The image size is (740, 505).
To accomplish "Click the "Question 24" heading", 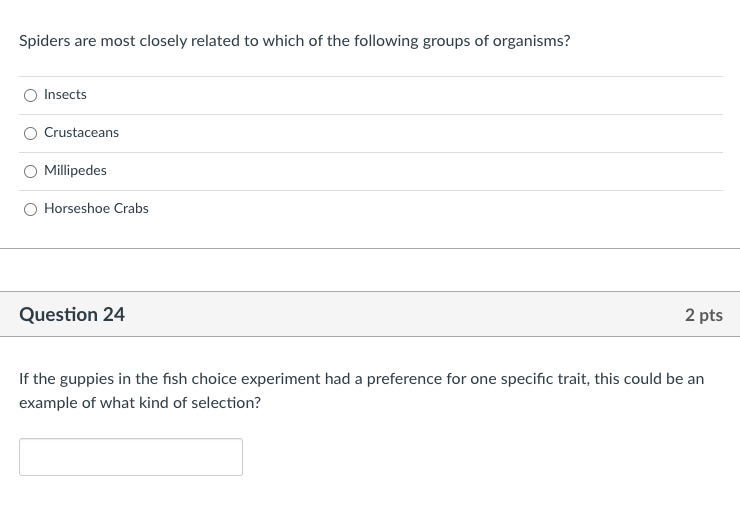I will point(72,314).
